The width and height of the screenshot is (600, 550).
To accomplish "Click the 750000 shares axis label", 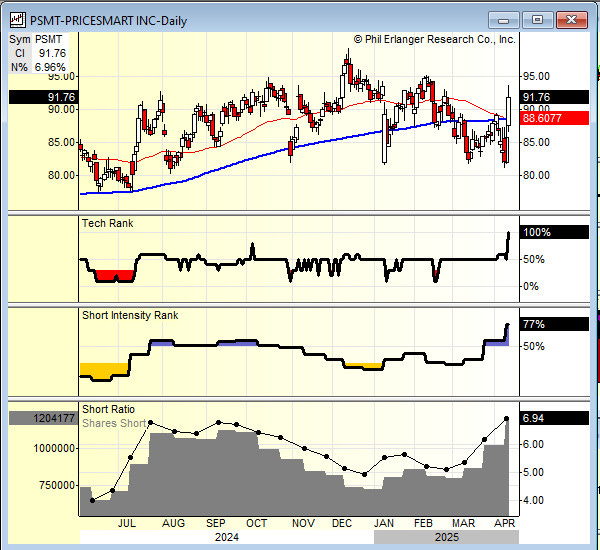I will pyautogui.click(x=57, y=485).
